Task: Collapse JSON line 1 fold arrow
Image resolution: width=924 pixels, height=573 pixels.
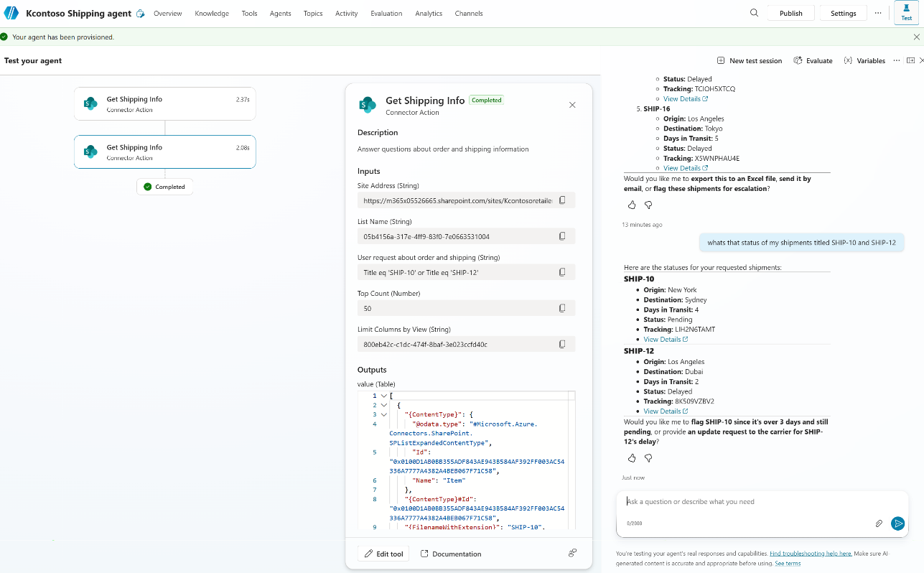Action: [x=384, y=396]
